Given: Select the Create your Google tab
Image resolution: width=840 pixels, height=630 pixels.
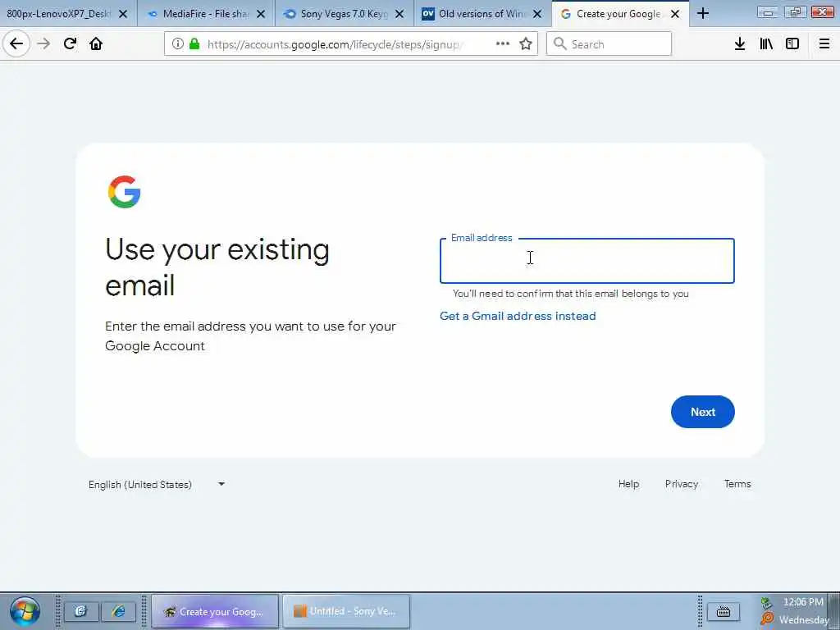Looking at the screenshot, I should pos(620,13).
